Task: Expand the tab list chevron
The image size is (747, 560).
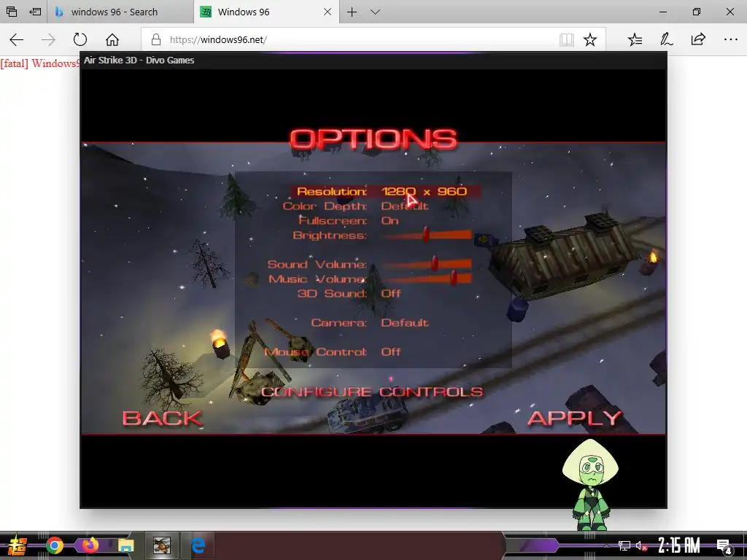Action: click(x=376, y=12)
